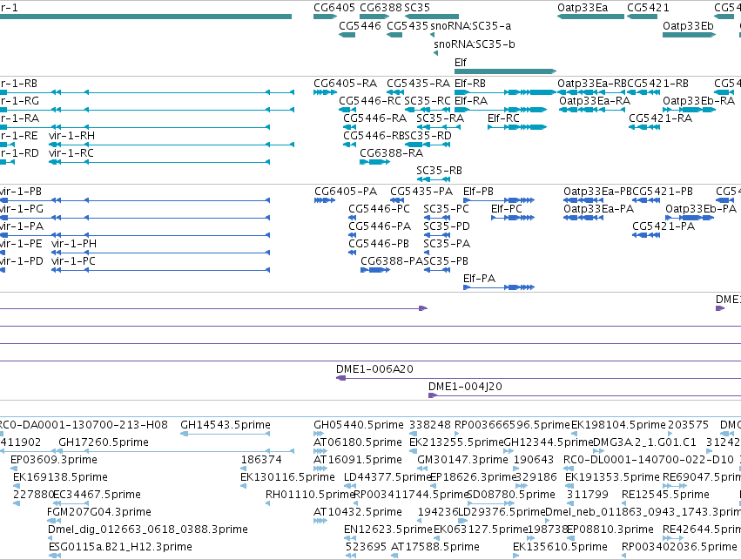Open the Oatp33Ea gene label
The width and height of the screenshot is (741, 560).
pos(583,8)
